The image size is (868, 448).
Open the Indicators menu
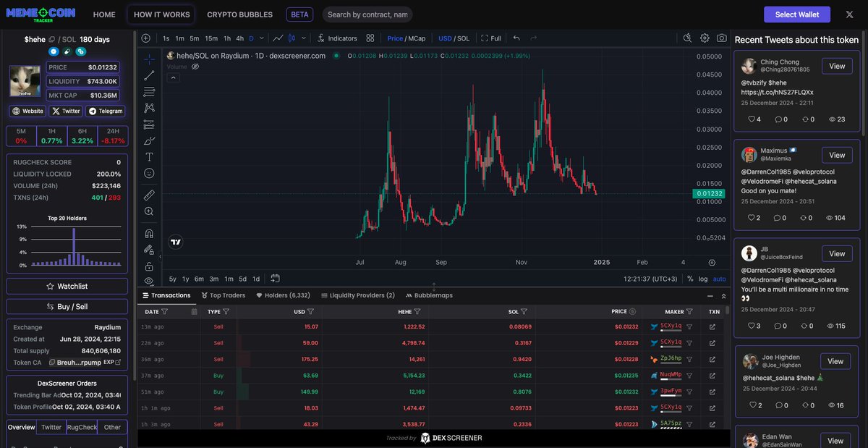[337, 38]
